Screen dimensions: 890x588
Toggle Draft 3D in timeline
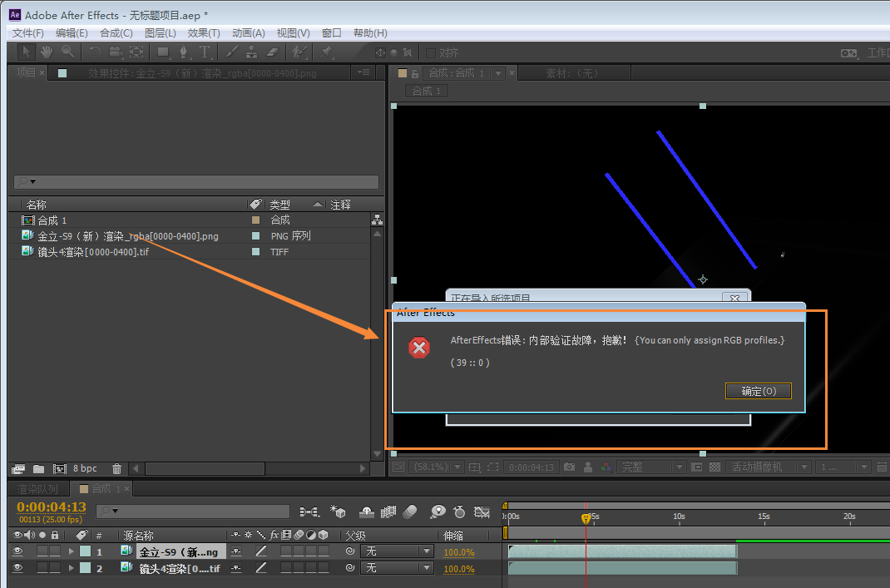(x=339, y=512)
